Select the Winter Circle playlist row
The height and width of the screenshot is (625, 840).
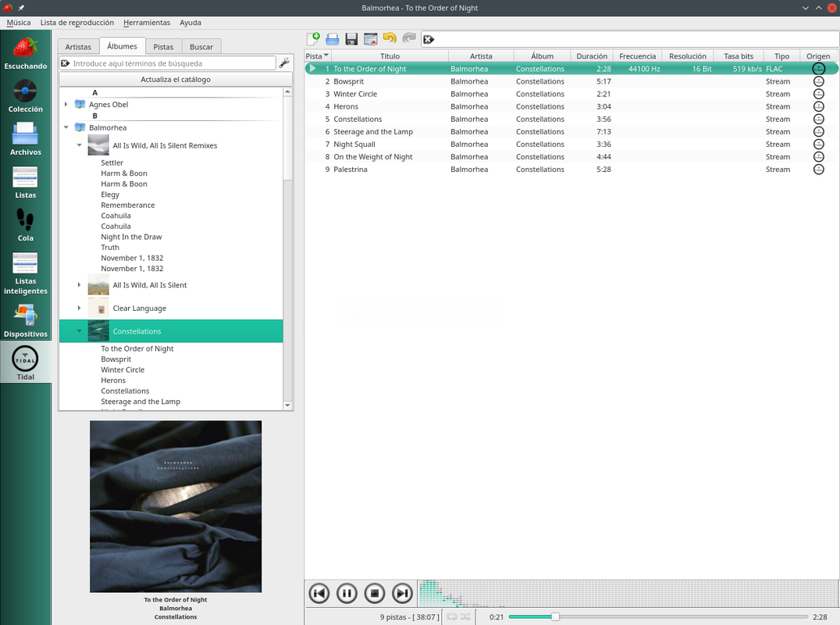click(x=571, y=94)
